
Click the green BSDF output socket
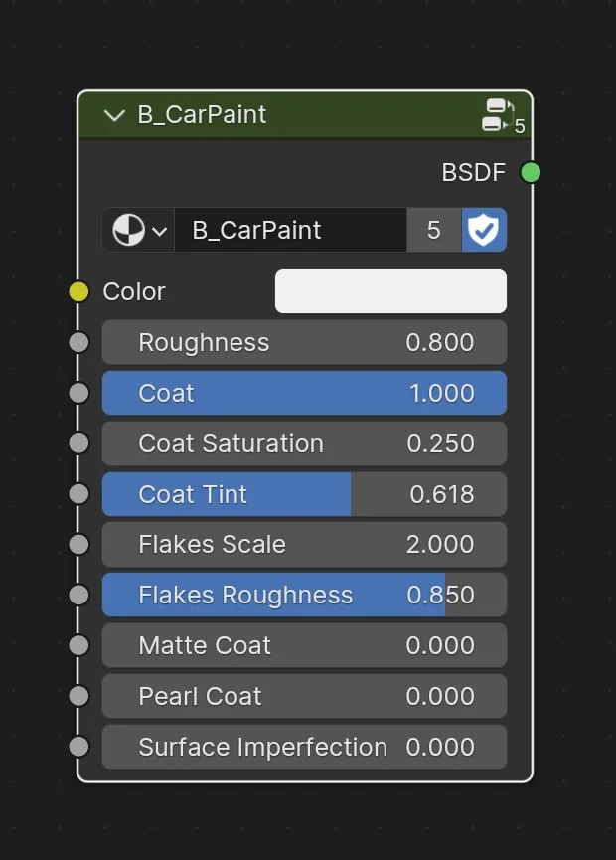coord(532,172)
